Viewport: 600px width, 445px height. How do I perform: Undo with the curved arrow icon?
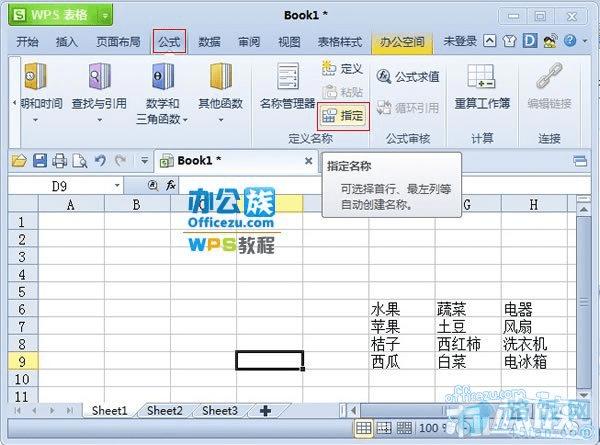(100, 160)
